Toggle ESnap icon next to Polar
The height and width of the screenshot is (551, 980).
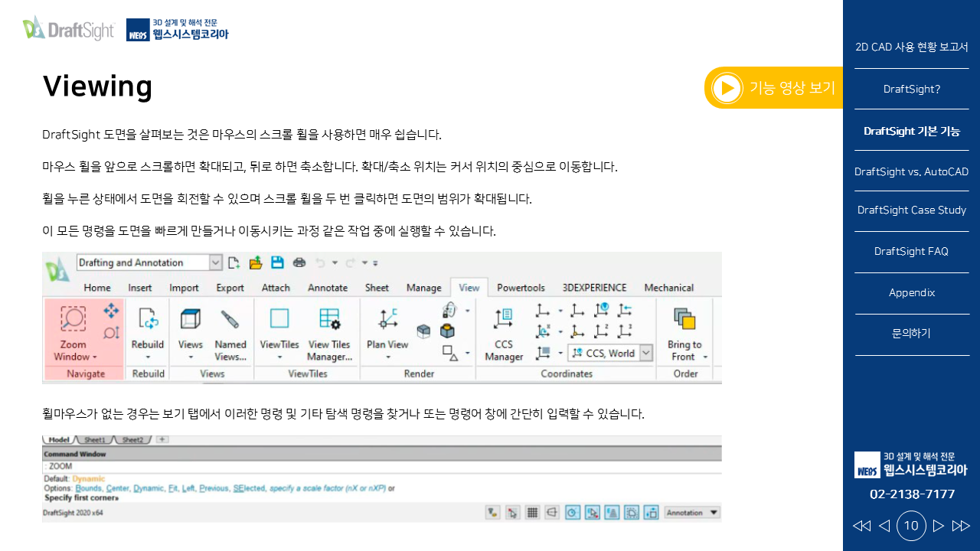pyautogui.click(x=593, y=513)
